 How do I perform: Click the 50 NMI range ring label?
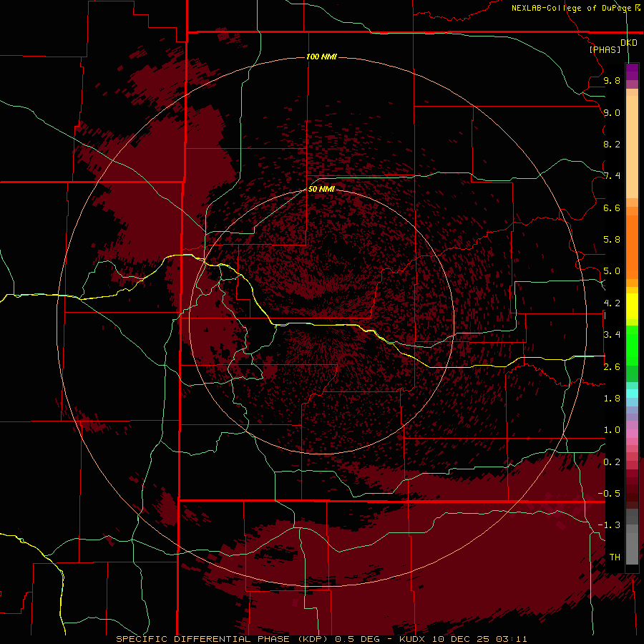321,189
